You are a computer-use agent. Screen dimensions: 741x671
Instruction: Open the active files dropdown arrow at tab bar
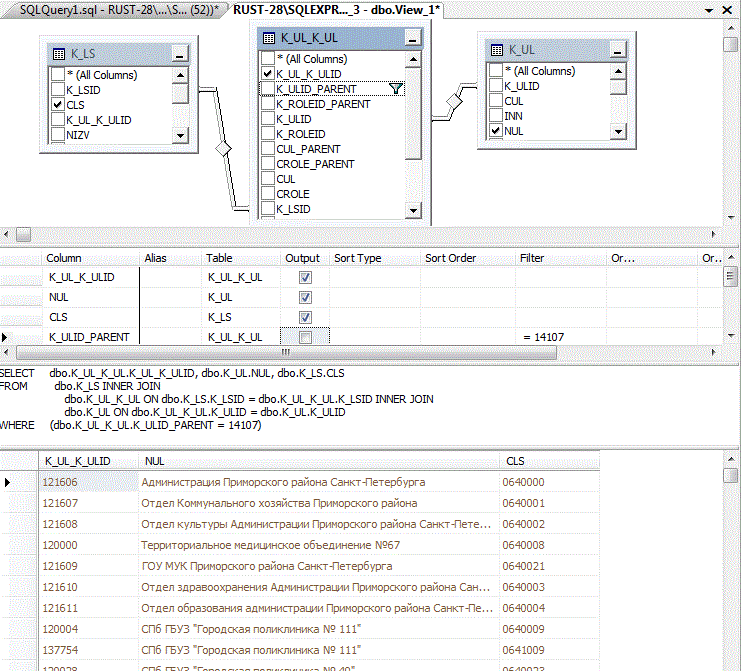tap(708, 10)
